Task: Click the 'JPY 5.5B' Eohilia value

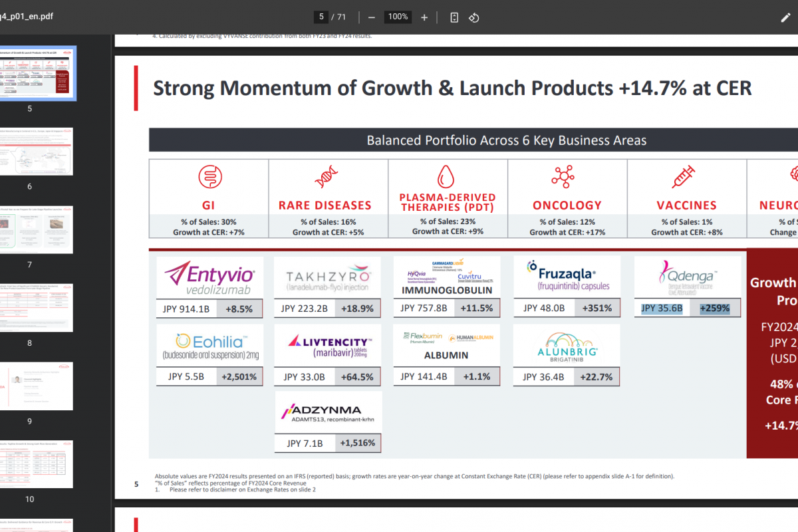Action: pyautogui.click(x=186, y=376)
